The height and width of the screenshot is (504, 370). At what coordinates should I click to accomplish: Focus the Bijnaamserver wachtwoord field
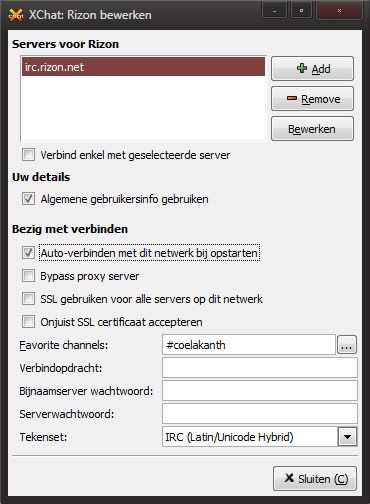point(260,391)
